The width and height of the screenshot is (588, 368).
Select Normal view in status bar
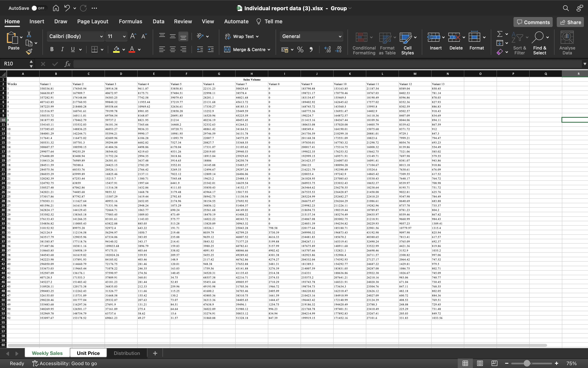465,363
